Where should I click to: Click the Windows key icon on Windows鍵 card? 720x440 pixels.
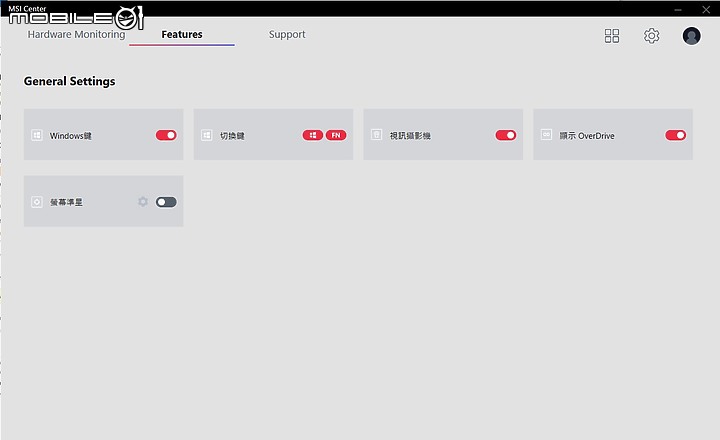click(x=37, y=135)
